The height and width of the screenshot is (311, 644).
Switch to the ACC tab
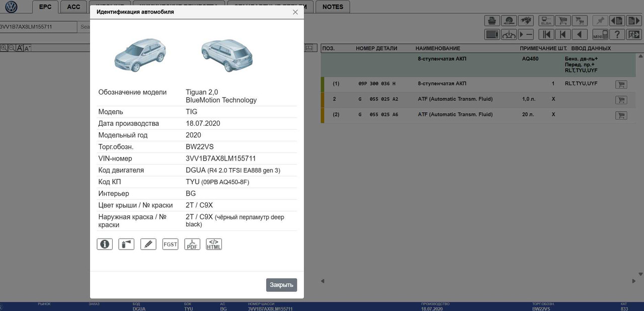tap(73, 7)
